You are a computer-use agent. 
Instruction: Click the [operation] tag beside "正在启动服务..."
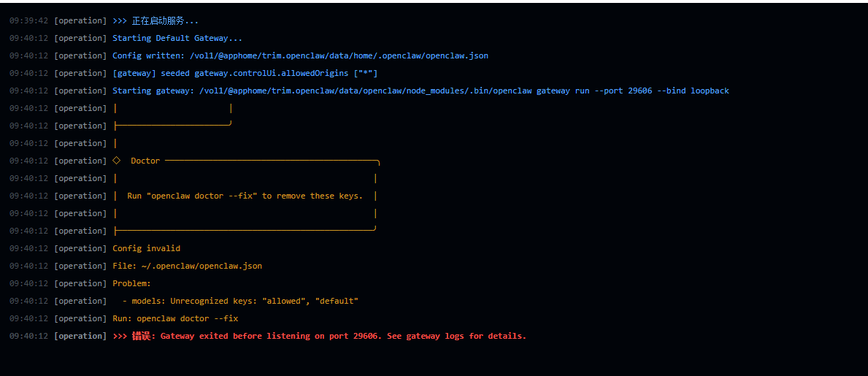(x=80, y=21)
